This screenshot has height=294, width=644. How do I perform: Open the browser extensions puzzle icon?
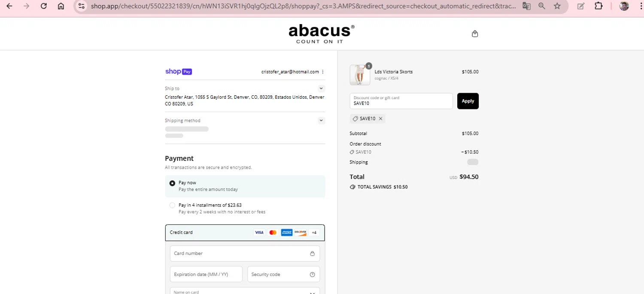(598, 6)
